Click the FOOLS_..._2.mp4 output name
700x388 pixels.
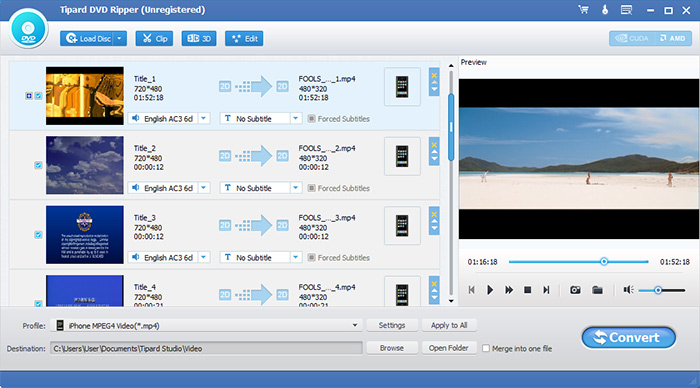click(327, 148)
